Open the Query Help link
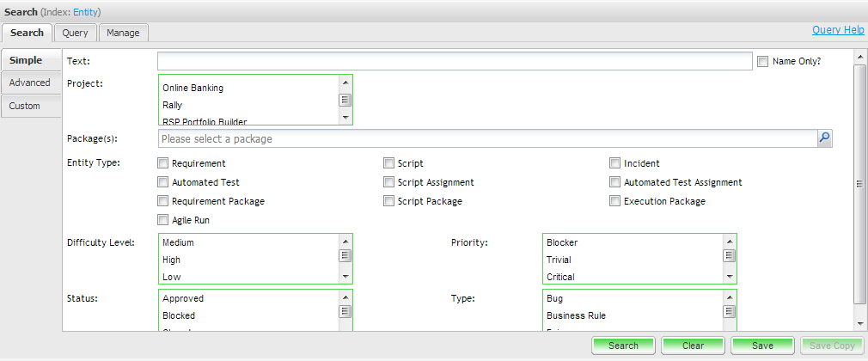Screen dimensions: 868x361 pyautogui.click(x=837, y=29)
